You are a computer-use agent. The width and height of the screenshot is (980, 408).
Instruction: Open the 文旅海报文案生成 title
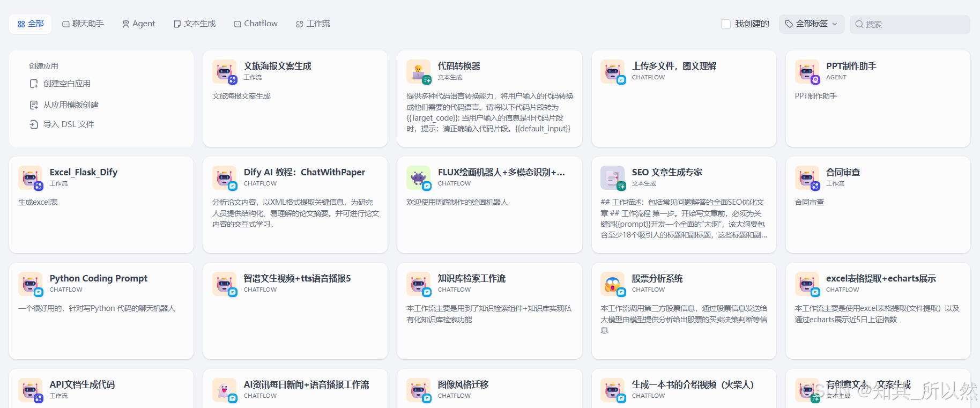[x=277, y=66]
